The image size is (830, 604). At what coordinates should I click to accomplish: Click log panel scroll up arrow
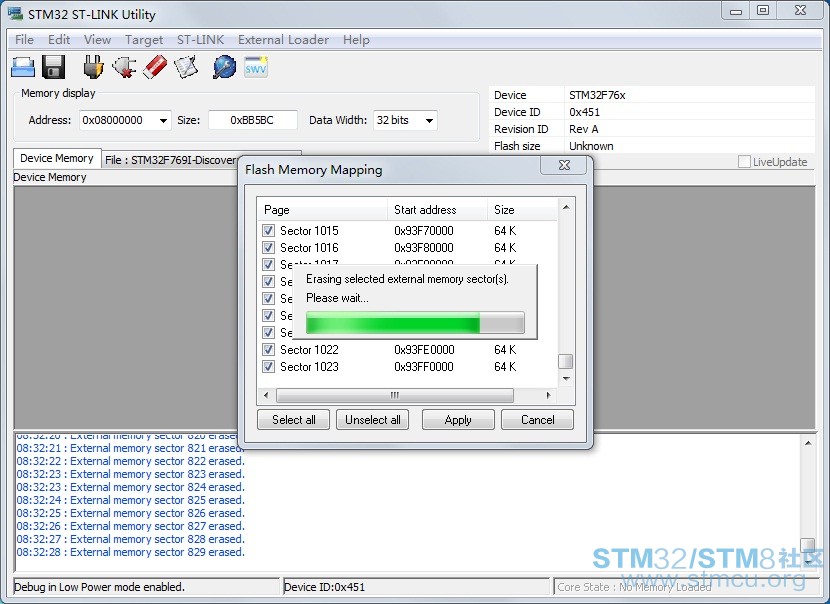[808, 443]
